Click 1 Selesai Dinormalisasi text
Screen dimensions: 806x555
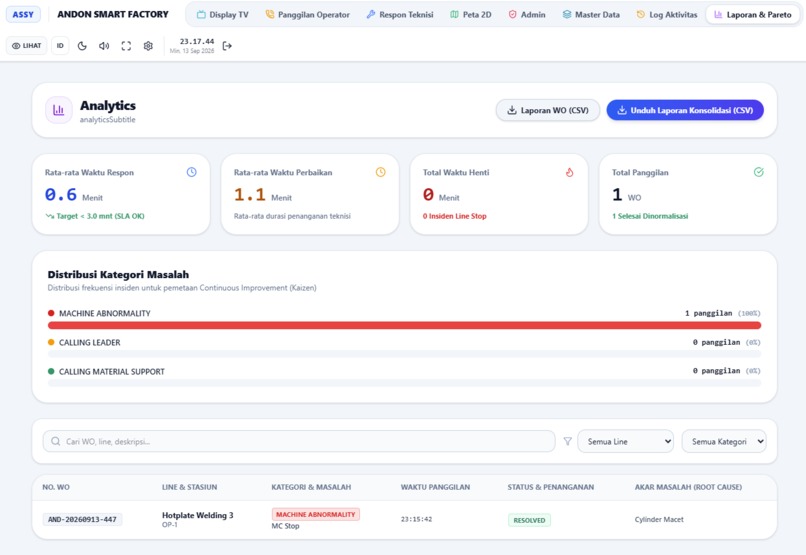(650, 216)
